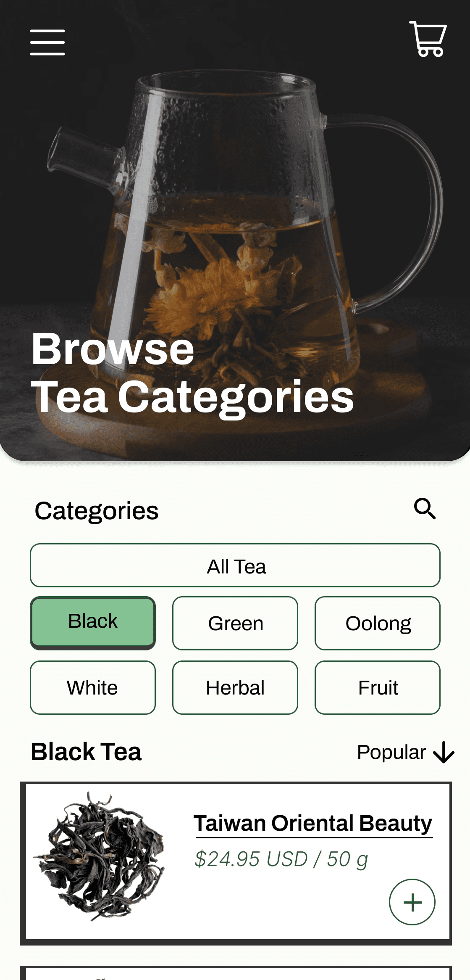Image resolution: width=470 pixels, height=980 pixels.
Task: Click the sort arrow next to Popular
Action: coord(444,752)
